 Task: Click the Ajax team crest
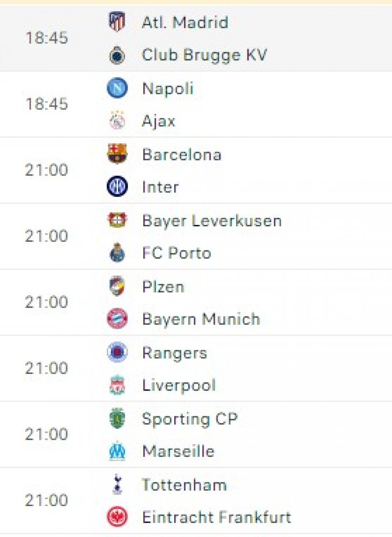point(117,121)
